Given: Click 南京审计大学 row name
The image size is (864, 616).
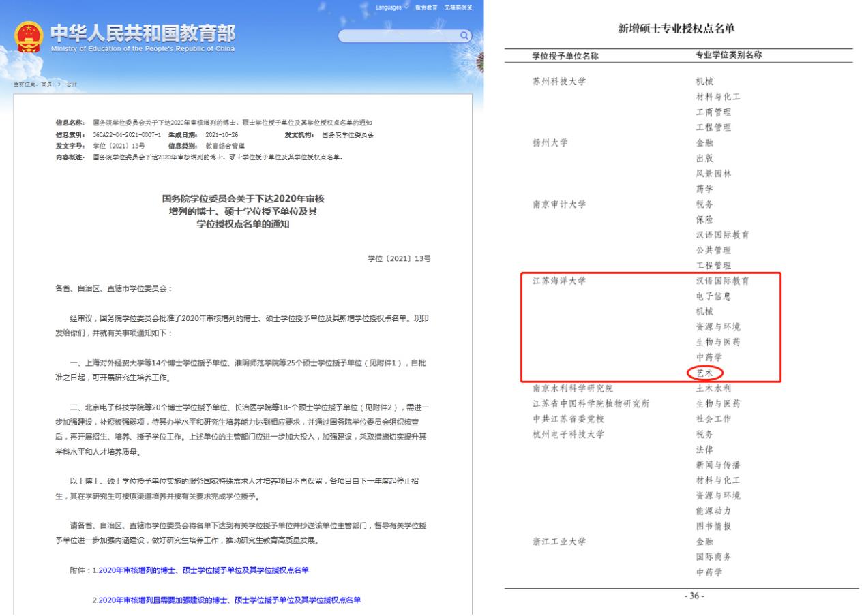Looking at the screenshot, I should (x=558, y=204).
